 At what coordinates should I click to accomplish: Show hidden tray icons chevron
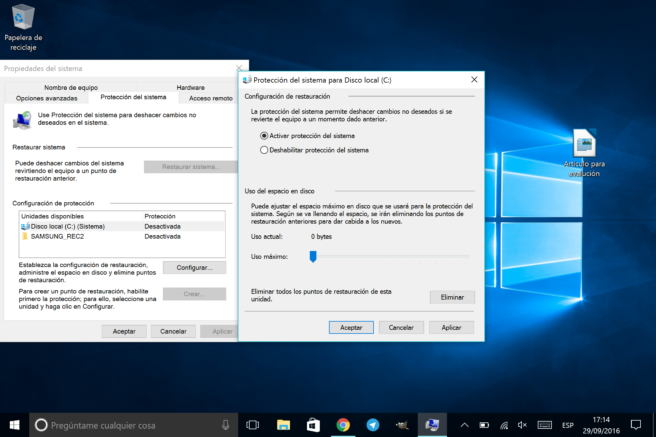tap(464, 425)
